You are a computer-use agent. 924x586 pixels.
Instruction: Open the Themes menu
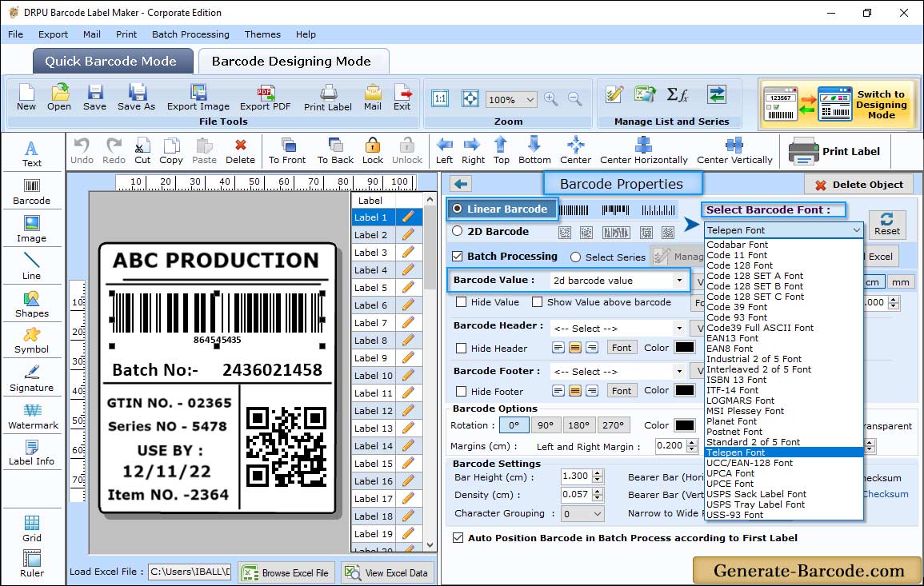[x=262, y=34]
